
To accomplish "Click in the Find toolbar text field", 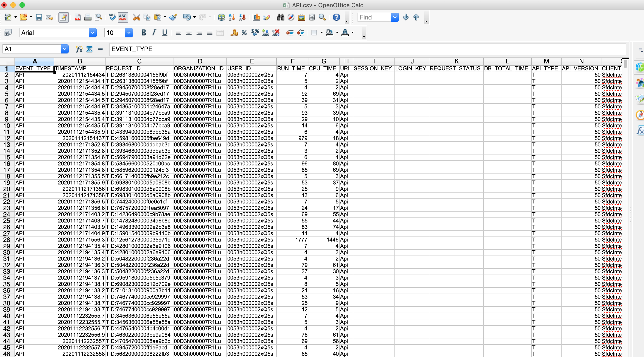I will [374, 17].
